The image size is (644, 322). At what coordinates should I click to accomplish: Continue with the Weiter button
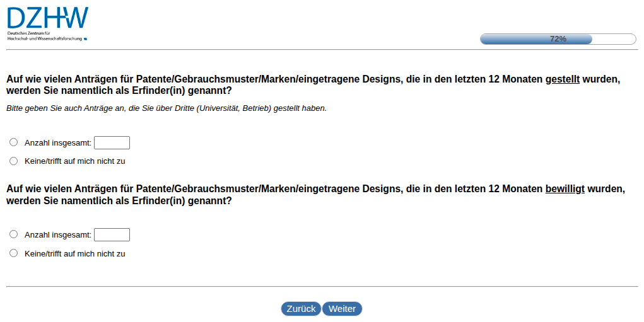point(342,309)
